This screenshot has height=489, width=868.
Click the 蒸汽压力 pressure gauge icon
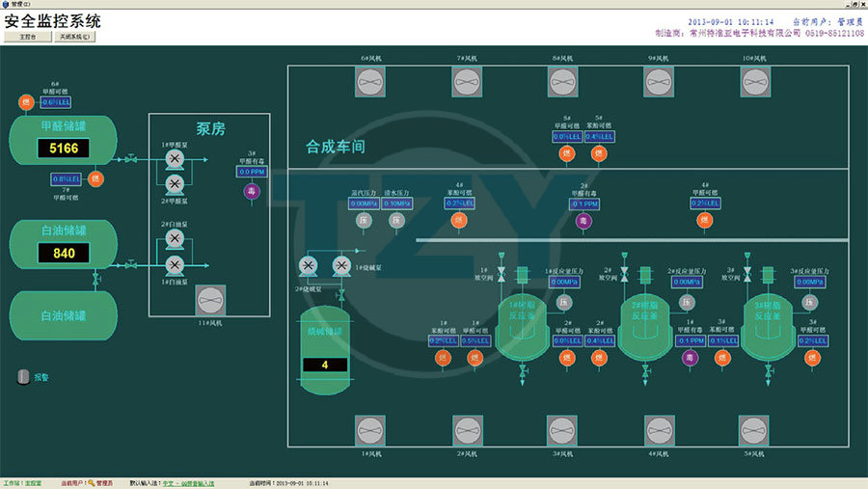click(x=365, y=221)
